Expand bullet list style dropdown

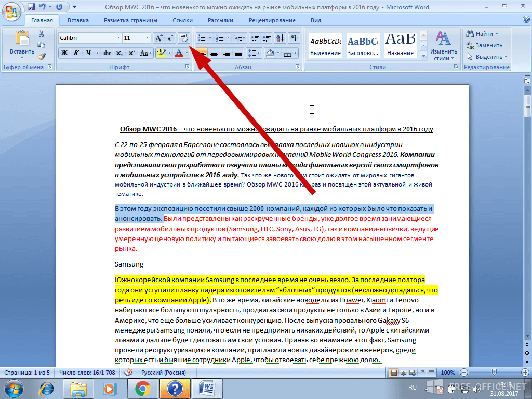(x=210, y=38)
